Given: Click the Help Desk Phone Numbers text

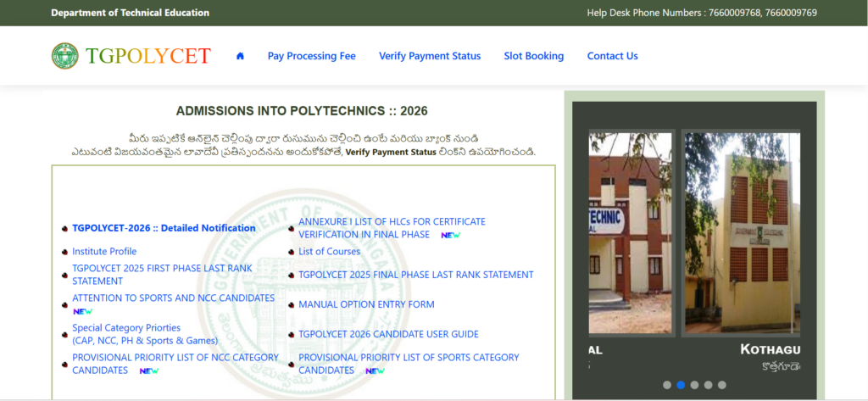Looking at the screenshot, I should point(702,13).
